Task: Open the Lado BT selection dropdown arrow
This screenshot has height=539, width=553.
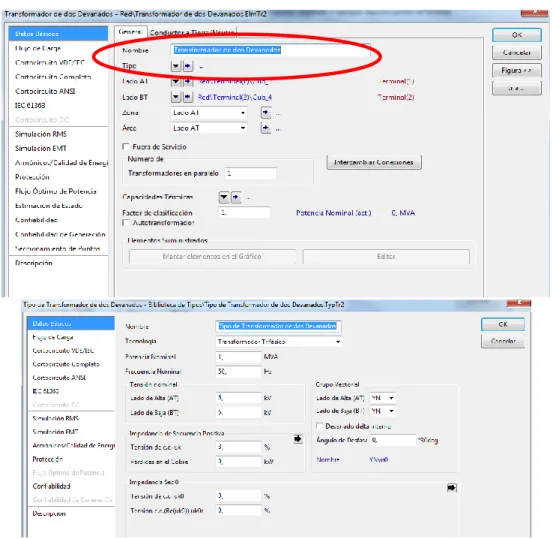Action: (176, 97)
